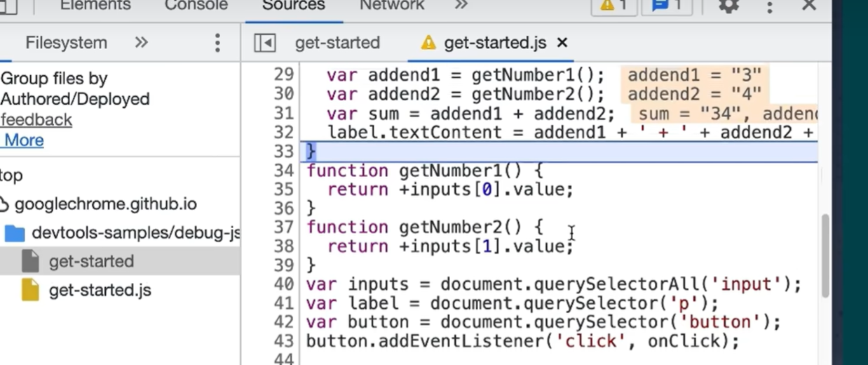Screen dimensions: 868x365
Task: Set breakpoint on line number 43
Action: coord(283,341)
